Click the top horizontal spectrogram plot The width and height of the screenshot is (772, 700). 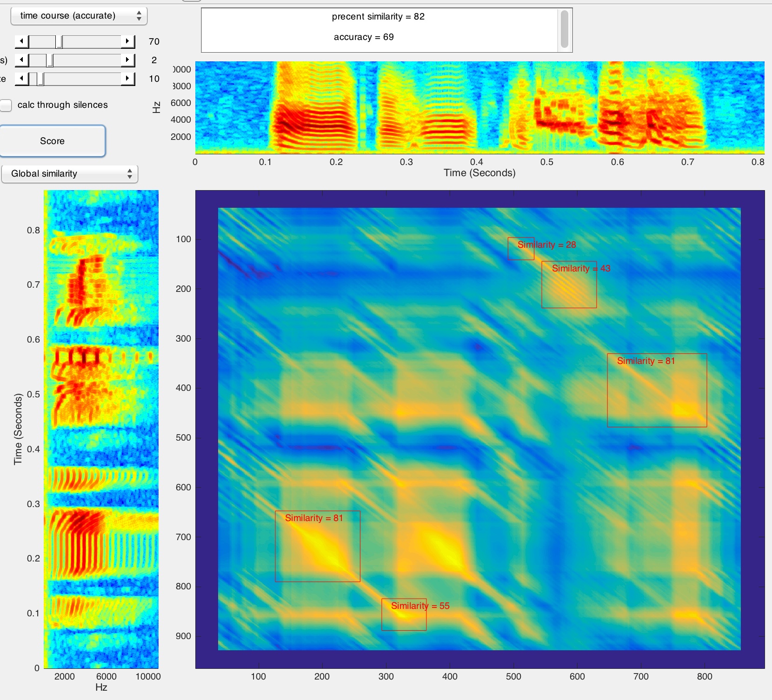pos(479,107)
